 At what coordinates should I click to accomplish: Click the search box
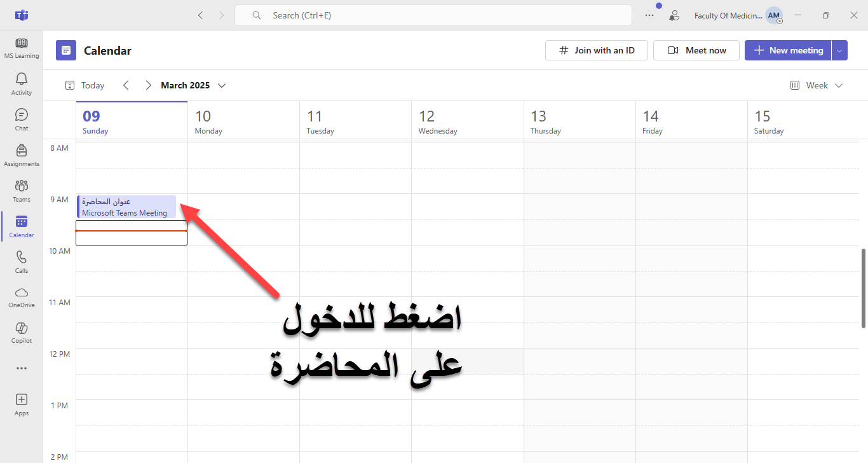433,15
